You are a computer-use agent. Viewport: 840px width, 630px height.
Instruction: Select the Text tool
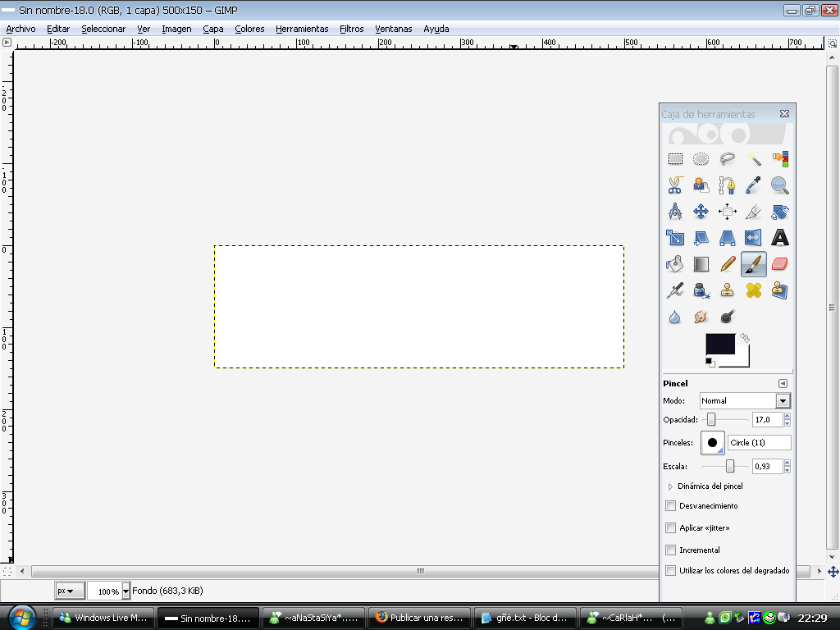[780, 237]
